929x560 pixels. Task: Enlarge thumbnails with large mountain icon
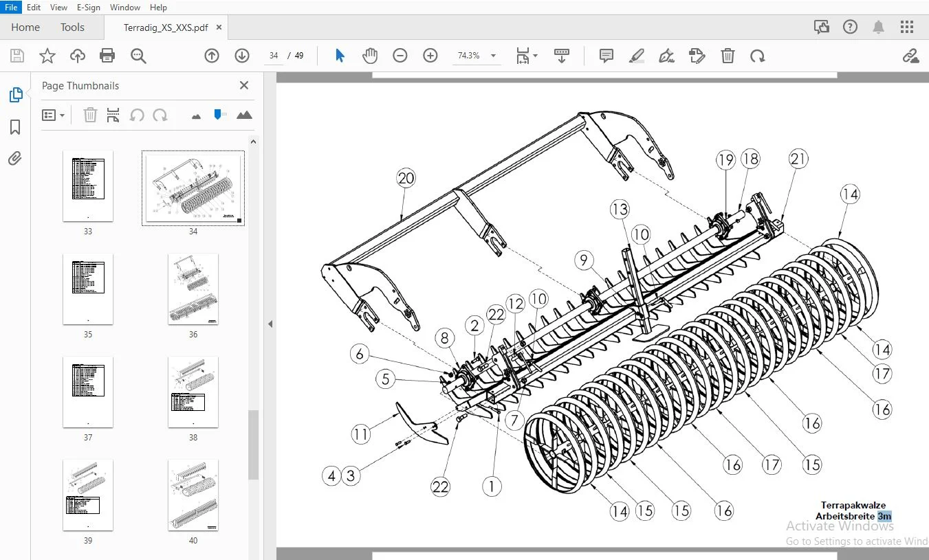pos(244,115)
